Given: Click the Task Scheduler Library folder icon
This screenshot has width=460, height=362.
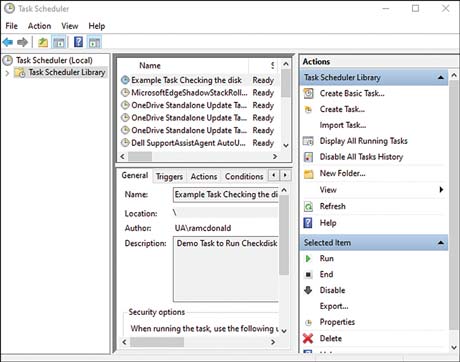Looking at the screenshot, I should [20, 72].
